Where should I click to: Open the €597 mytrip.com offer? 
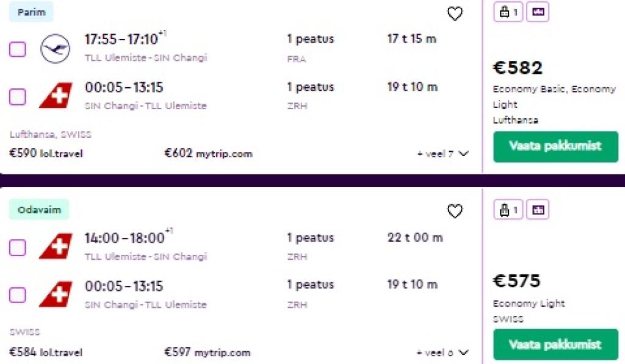(x=208, y=352)
